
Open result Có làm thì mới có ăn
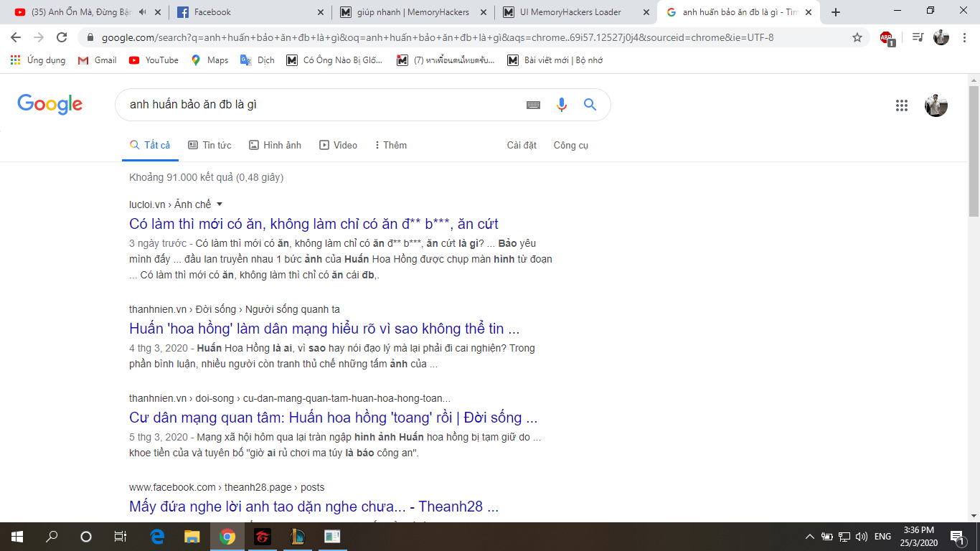point(314,224)
